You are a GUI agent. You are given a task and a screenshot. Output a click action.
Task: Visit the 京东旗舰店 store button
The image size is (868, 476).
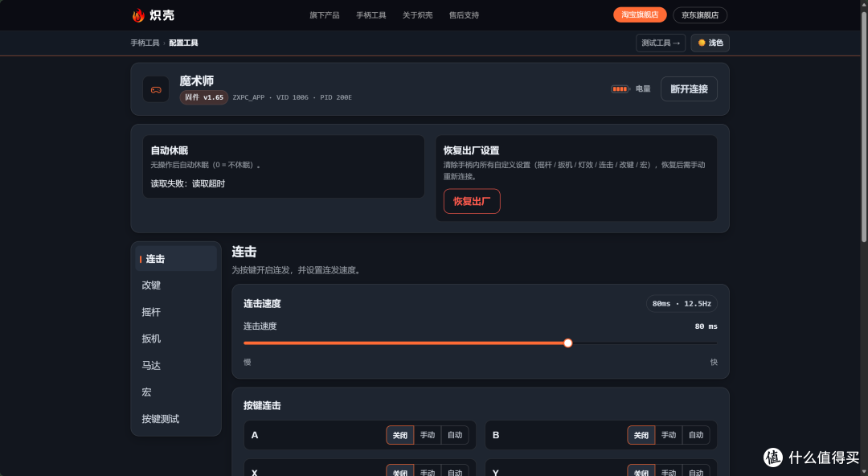click(700, 15)
